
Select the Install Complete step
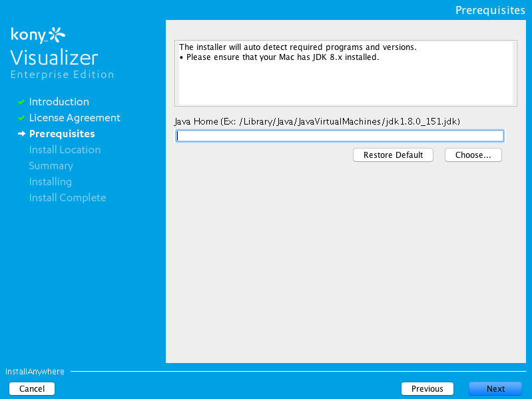67,197
